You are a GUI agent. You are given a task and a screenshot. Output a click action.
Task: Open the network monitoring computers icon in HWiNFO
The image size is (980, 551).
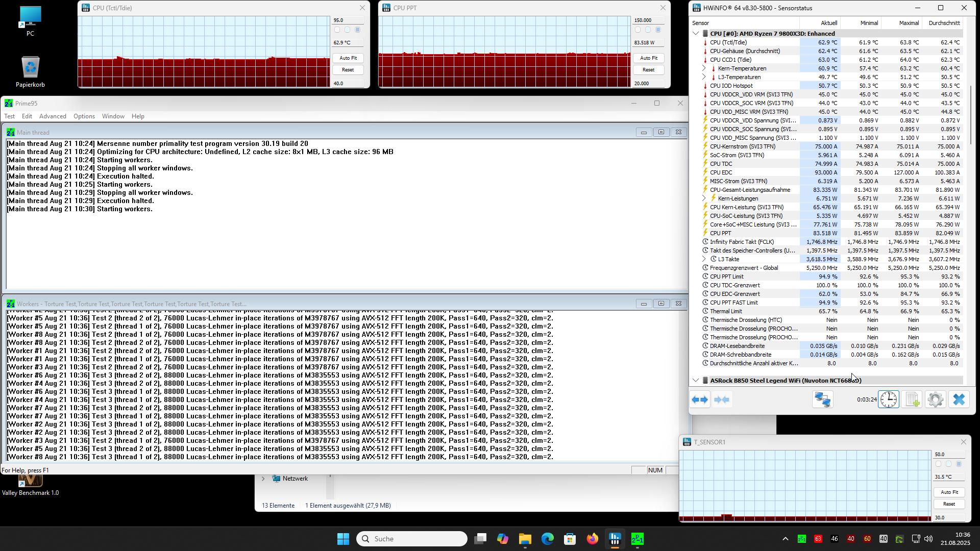pyautogui.click(x=822, y=399)
